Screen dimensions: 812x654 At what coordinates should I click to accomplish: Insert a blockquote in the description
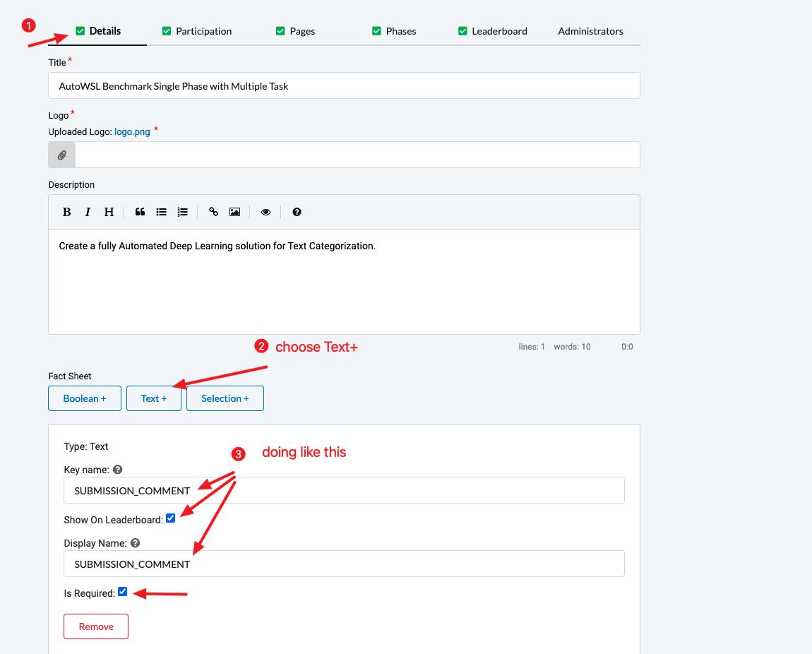pos(140,212)
